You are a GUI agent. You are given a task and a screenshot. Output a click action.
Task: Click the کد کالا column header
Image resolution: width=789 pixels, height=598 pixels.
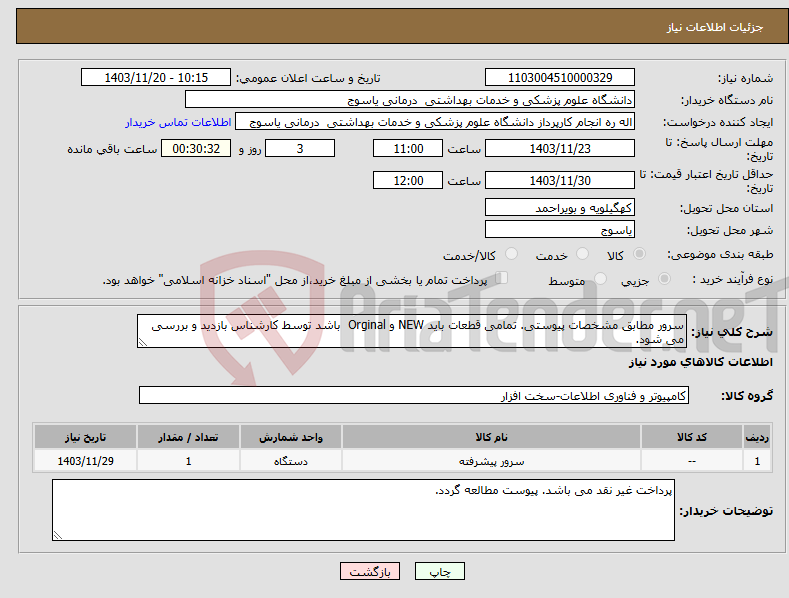[692, 437]
